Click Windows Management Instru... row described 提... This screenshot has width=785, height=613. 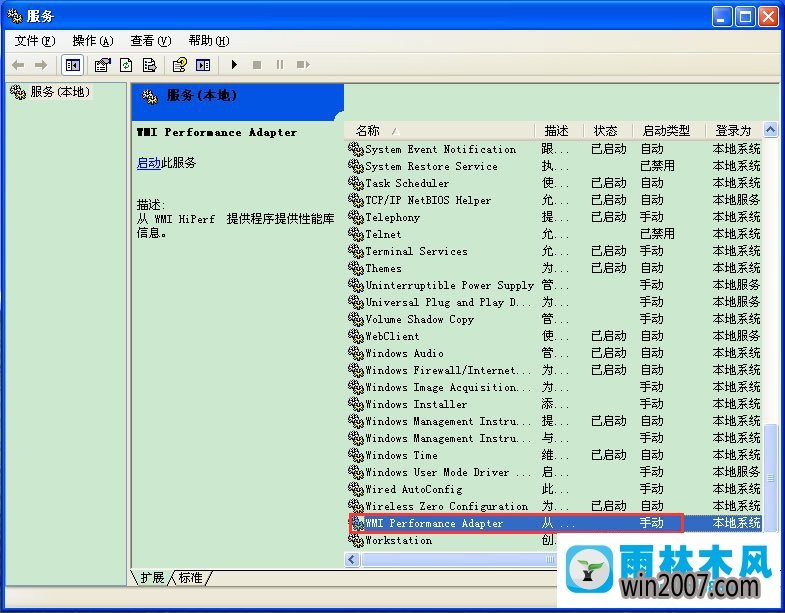tap(554, 421)
